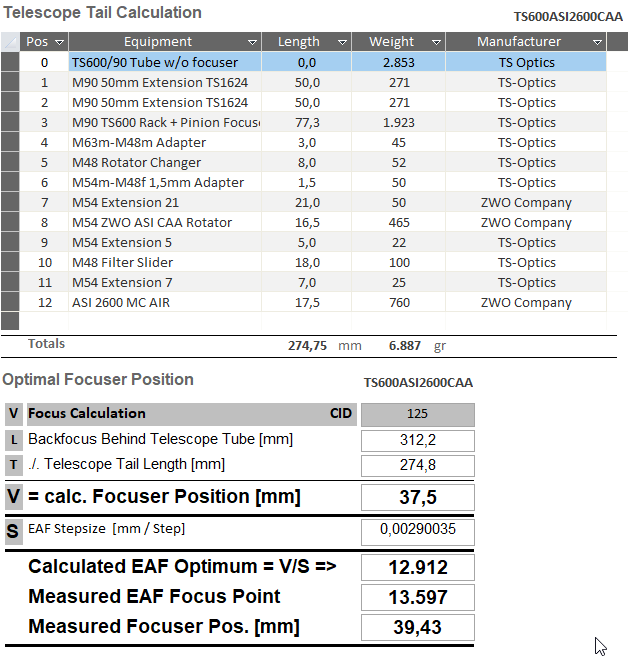Open the Equipment column filter dropdown
639x661 pixels.
(x=253, y=42)
